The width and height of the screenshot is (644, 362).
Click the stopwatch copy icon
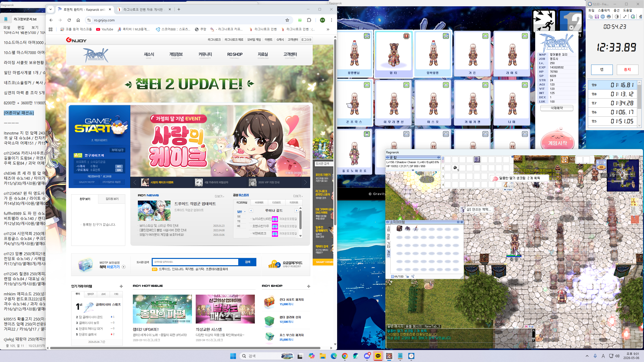pyautogui.click(x=591, y=17)
